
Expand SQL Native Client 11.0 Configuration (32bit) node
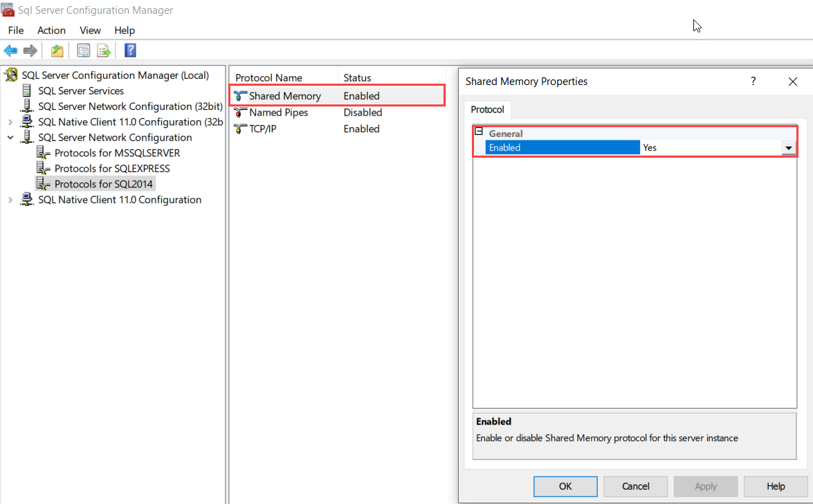(10, 122)
